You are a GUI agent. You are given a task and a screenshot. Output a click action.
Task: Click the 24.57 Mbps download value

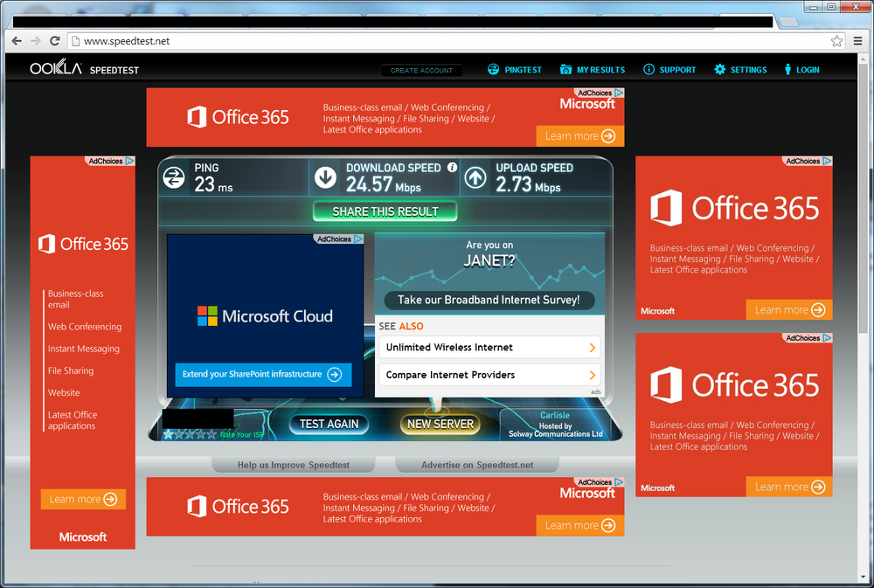click(x=383, y=184)
